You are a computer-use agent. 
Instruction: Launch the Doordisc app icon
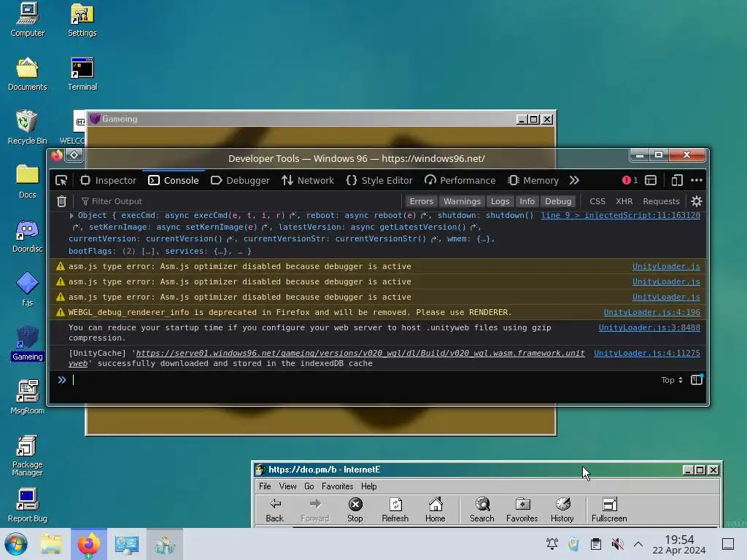coord(27,236)
